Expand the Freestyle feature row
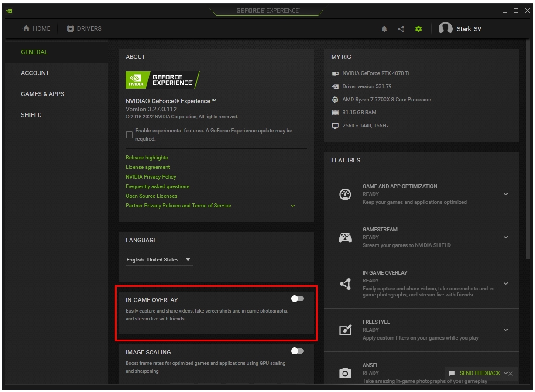 tap(506, 330)
